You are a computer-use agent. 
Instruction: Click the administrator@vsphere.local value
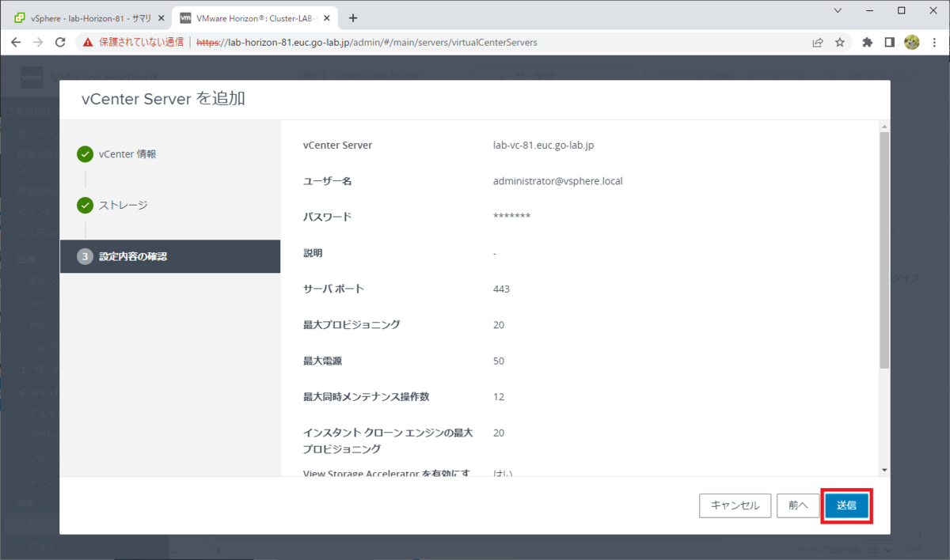pyautogui.click(x=558, y=181)
